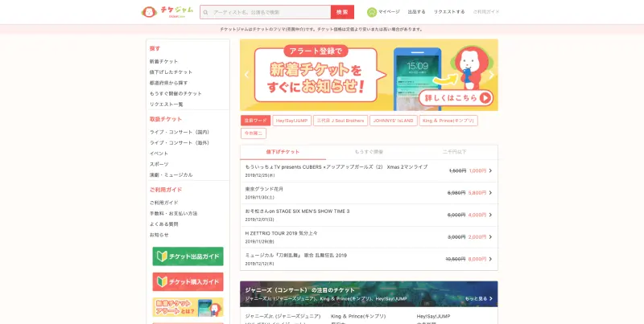Screen dimensions: 644x324
Task: Open ご利用ガイド in top navigation
Action: [486, 12]
